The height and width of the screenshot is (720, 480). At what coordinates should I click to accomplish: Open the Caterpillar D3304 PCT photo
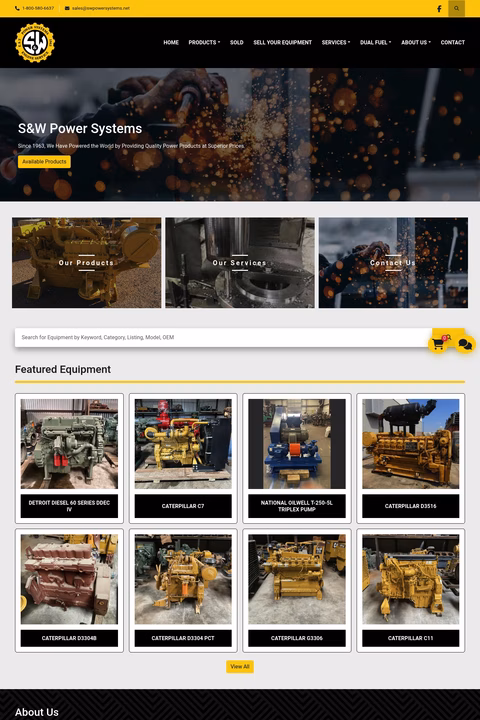click(183, 579)
